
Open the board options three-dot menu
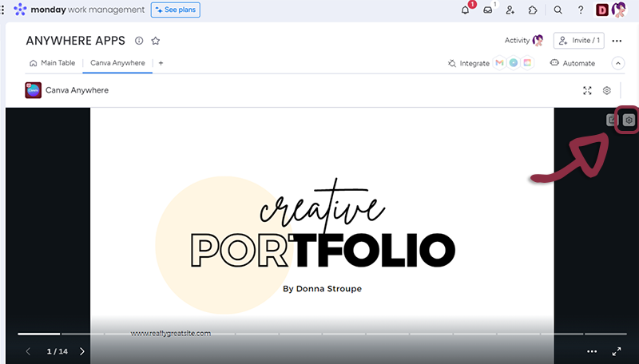coord(617,41)
